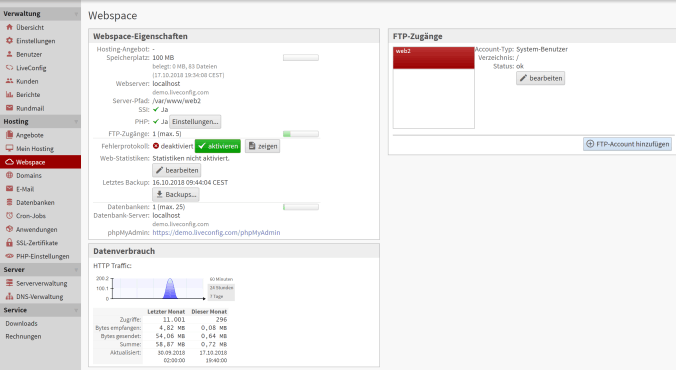
Task: Open Domains globe icon
Action: (9, 175)
